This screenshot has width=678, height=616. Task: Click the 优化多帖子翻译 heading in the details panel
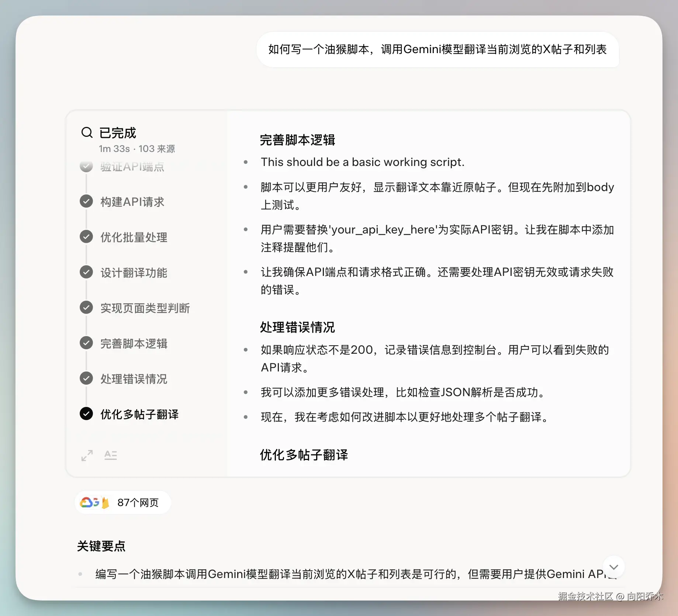coord(304,455)
